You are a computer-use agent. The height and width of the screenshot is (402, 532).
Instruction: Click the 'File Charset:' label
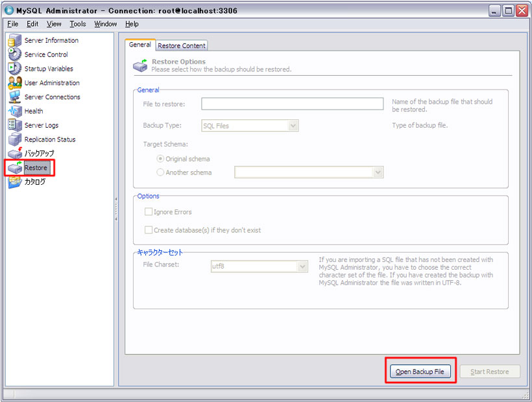(x=161, y=265)
